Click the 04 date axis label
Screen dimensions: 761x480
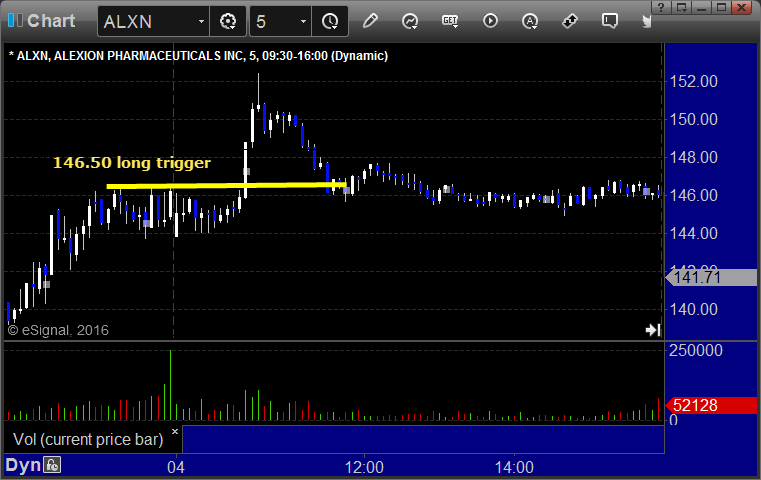click(176, 467)
